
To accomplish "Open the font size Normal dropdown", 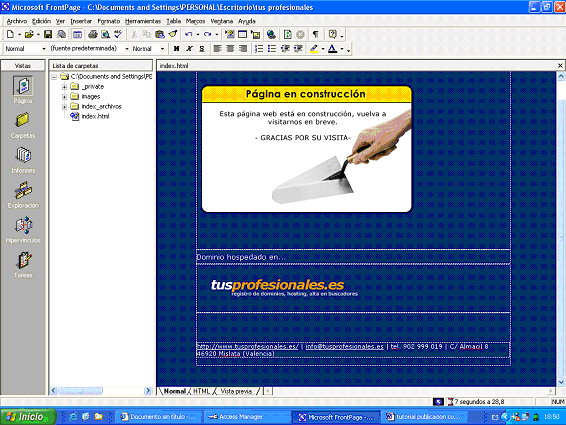I will pos(162,48).
